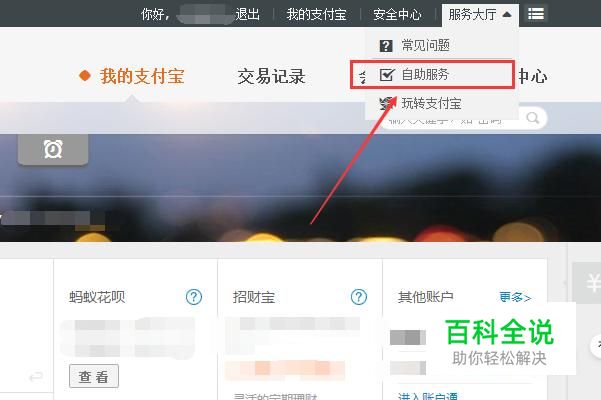Viewport: 601px width, 400px height.
Task: Open help icon beside 蚂蚁花呗
Action: coord(194,297)
